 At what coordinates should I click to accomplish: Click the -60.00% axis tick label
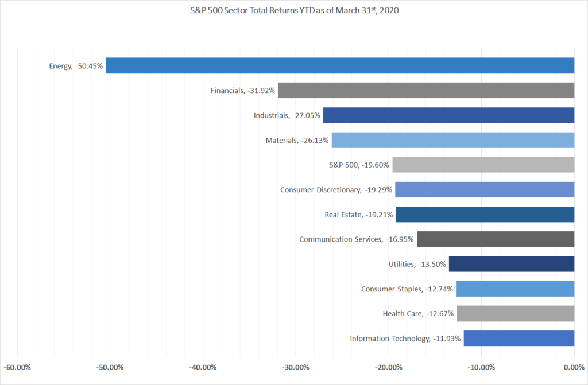[x=17, y=367]
